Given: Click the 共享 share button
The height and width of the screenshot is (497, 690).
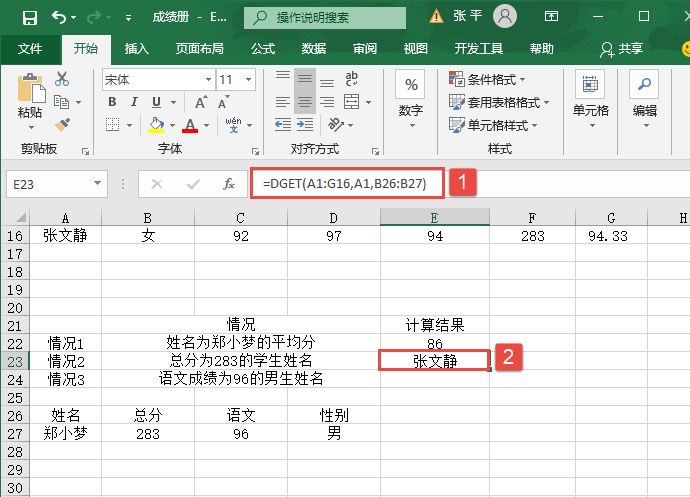Looking at the screenshot, I should 621,48.
